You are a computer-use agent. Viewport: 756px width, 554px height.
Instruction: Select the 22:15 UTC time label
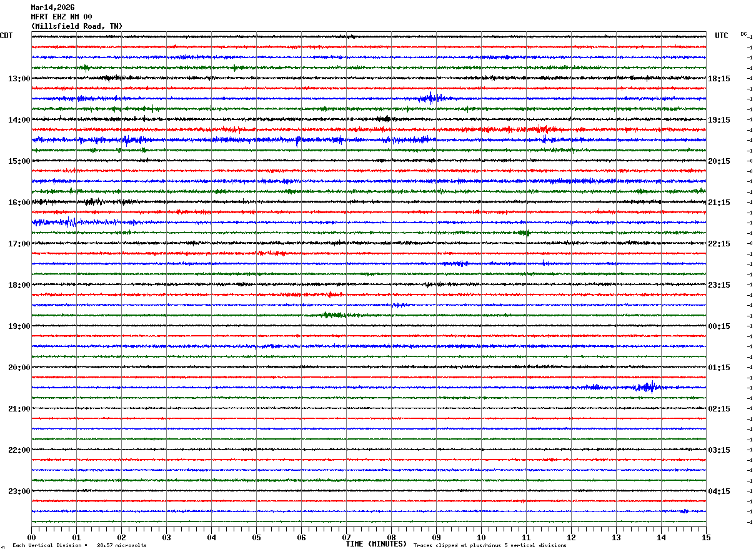coord(719,244)
